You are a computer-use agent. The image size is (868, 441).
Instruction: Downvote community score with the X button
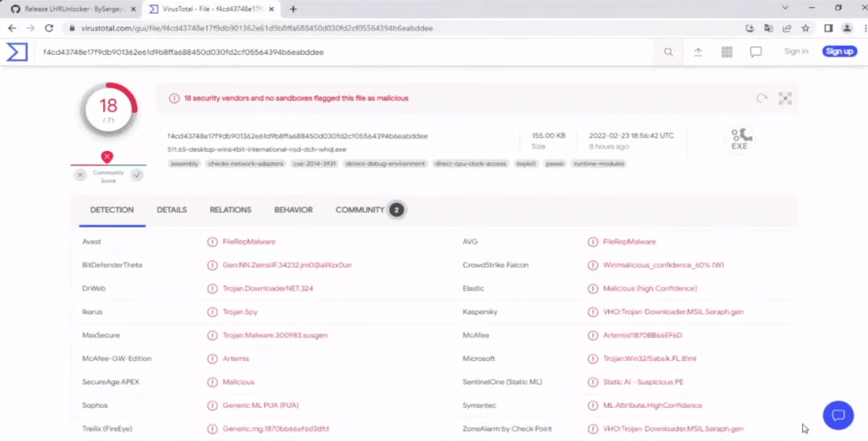(81, 175)
